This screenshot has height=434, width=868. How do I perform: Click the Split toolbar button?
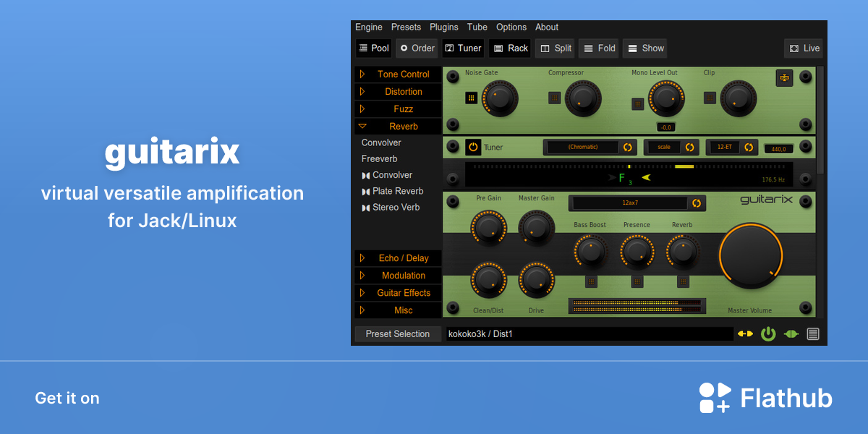pos(556,48)
